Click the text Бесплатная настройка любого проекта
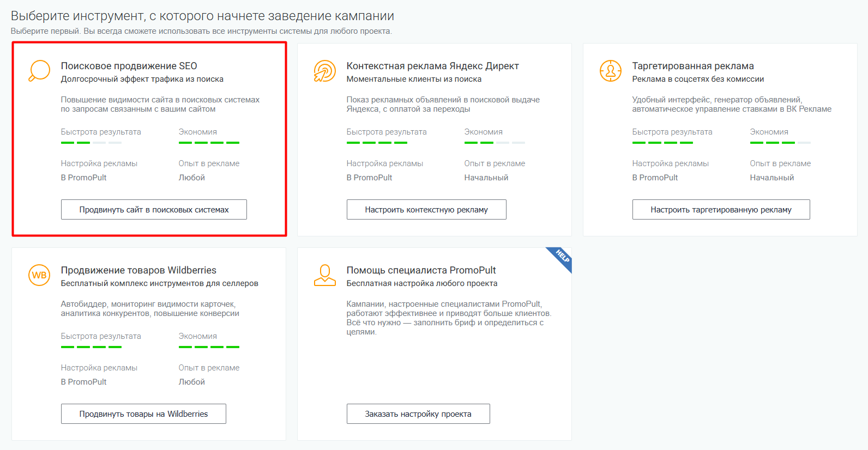 point(422,283)
